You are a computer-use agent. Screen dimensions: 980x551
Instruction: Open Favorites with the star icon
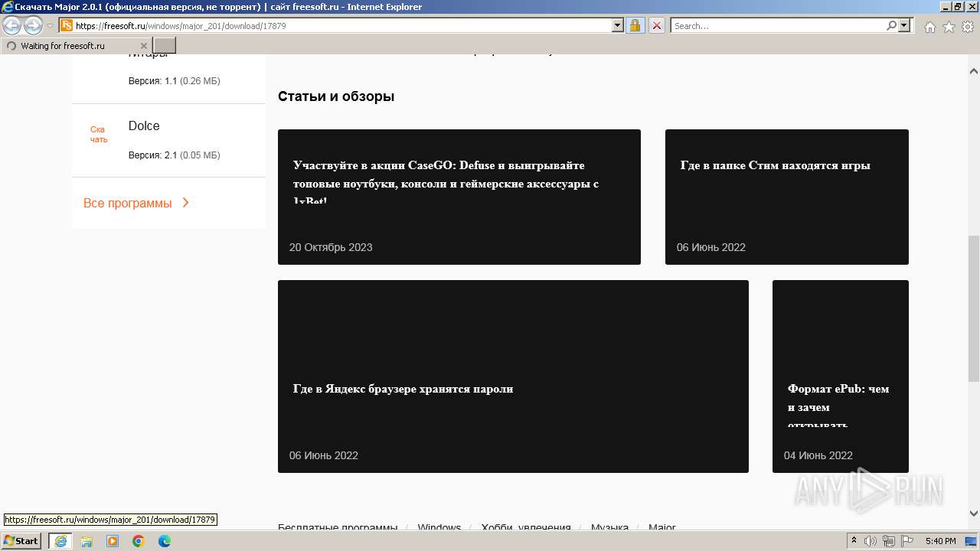point(949,27)
